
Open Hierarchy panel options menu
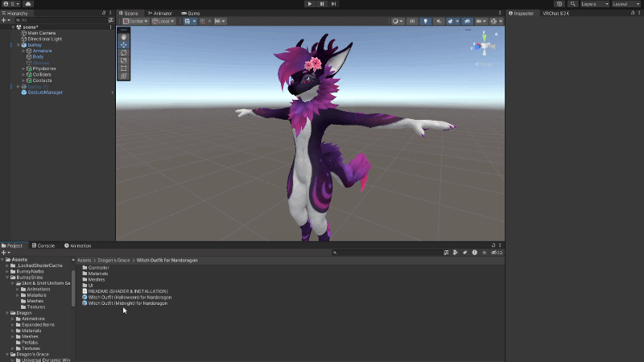[110, 13]
